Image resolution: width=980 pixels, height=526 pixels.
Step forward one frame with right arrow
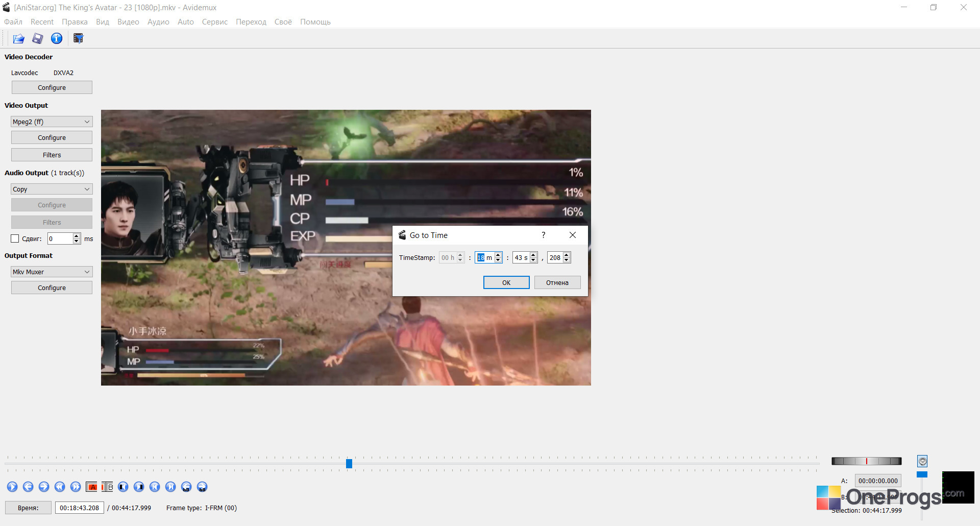pyautogui.click(x=44, y=487)
